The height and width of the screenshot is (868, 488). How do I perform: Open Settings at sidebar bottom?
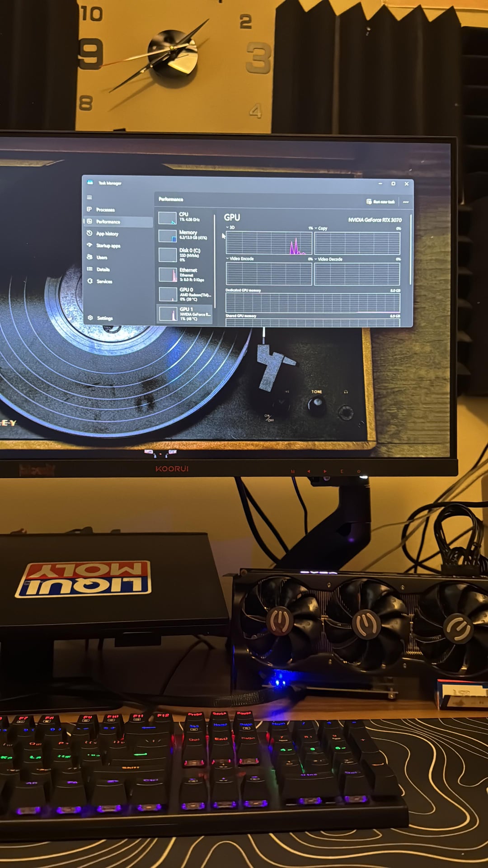[90, 318]
